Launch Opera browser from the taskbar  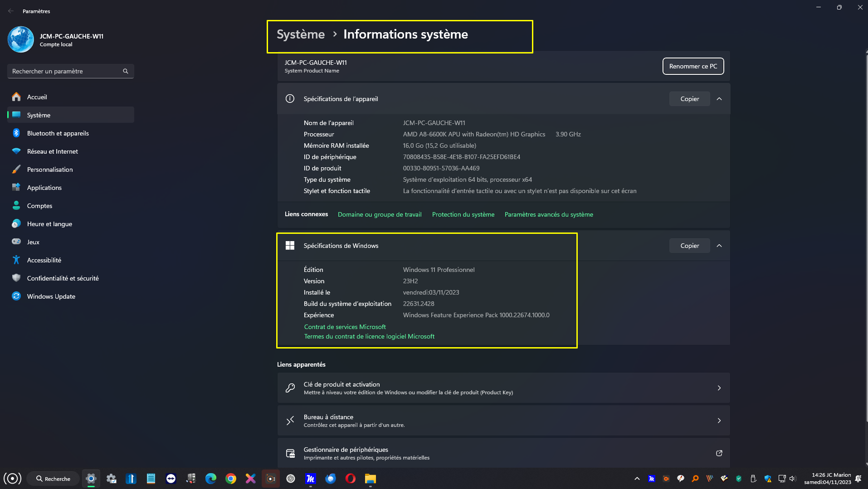(x=351, y=479)
